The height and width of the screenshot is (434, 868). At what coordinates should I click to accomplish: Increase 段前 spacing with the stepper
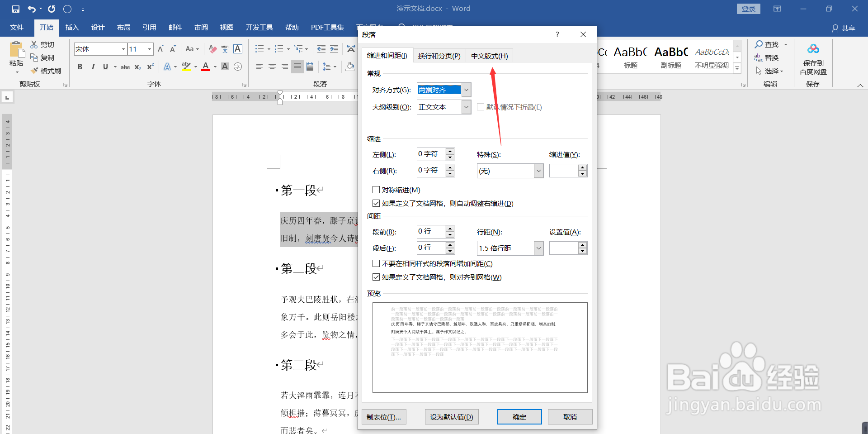[450, 229]
